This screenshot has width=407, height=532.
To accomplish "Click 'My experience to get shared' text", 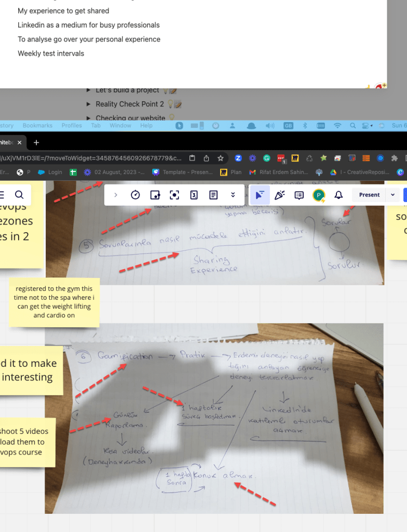I will tap(63, 11).
